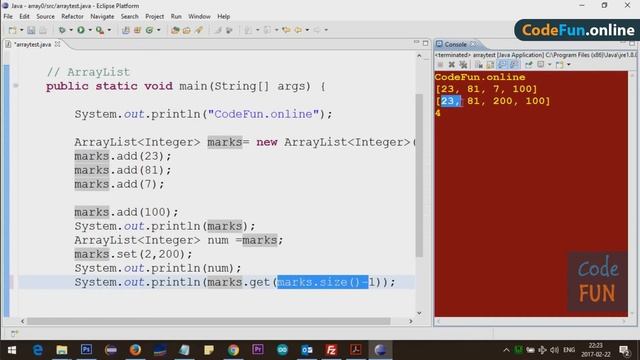Open the New Java Class dropdown arrow
This screenshot has height=360, width=640.
click(159, 30)
